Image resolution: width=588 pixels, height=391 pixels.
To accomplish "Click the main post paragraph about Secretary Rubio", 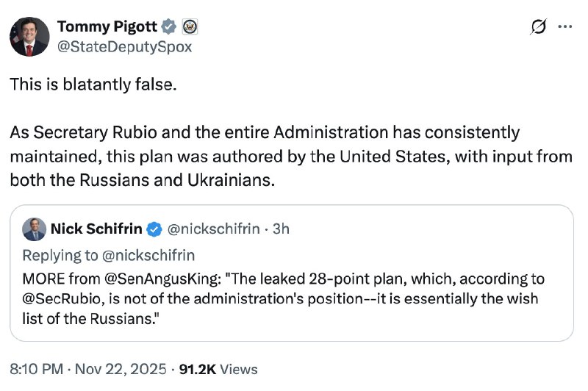I will pyautogui.click(x=291, y=157).
